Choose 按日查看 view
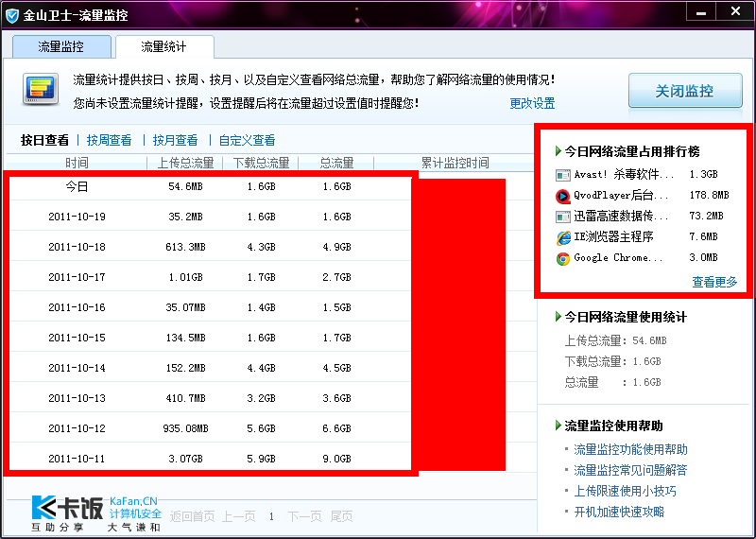 (x=44, y=140)
